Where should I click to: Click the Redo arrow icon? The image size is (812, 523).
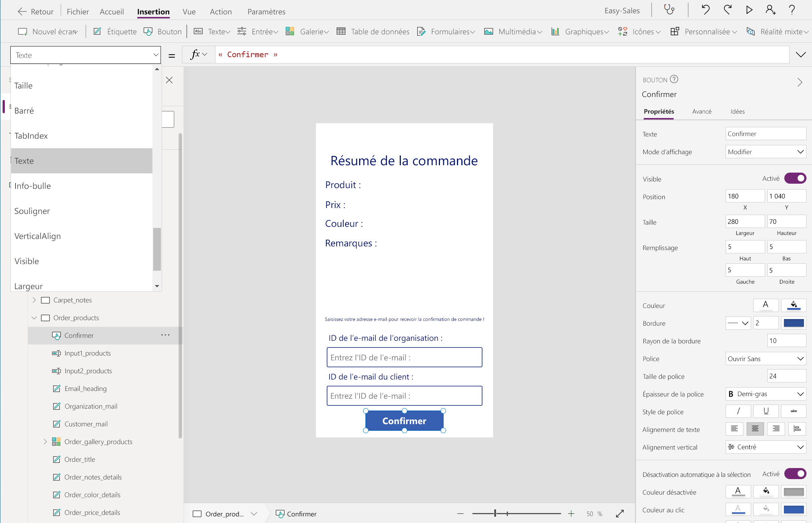tap(727, 10)
